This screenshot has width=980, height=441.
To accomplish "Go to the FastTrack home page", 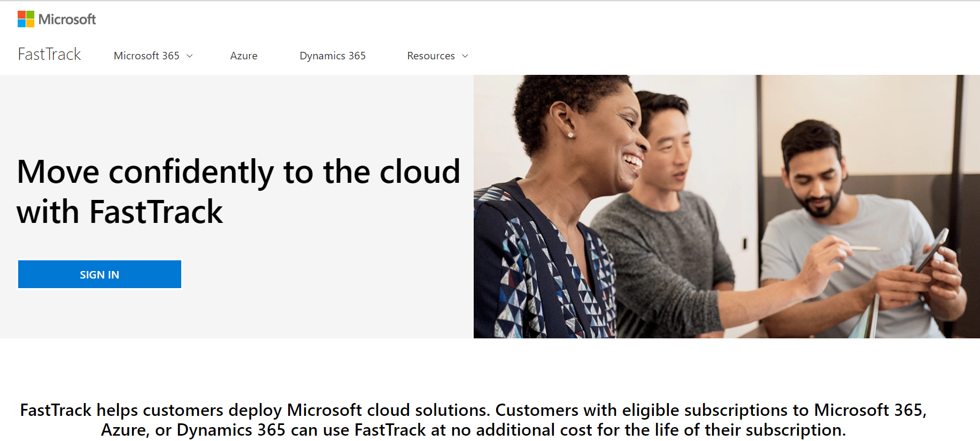I will pos(49,55).
